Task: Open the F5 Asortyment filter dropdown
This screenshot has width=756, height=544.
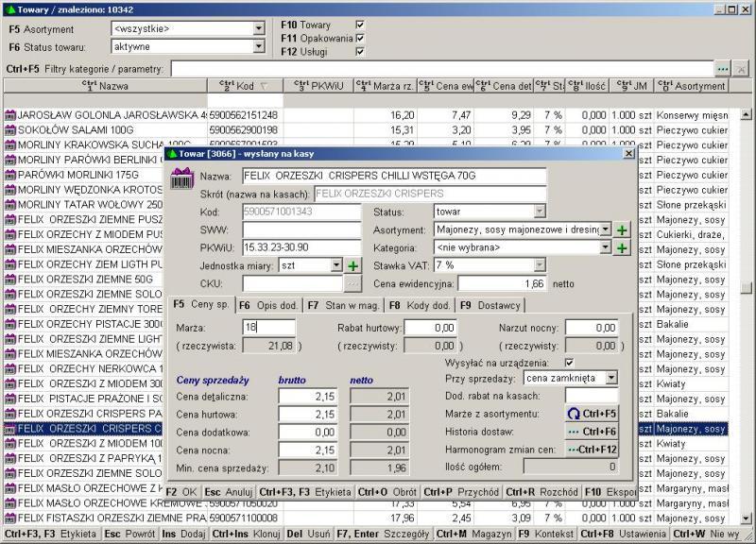Action: [259, 29]
